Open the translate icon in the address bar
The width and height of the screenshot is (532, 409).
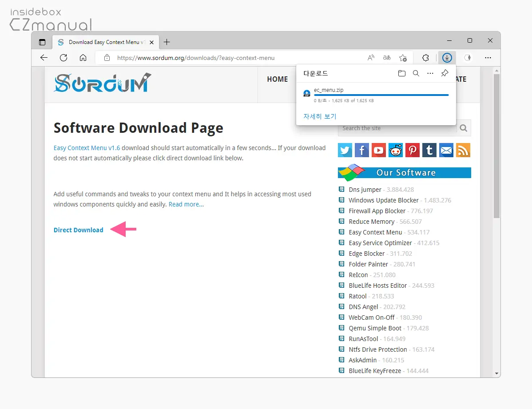(387, 58)
